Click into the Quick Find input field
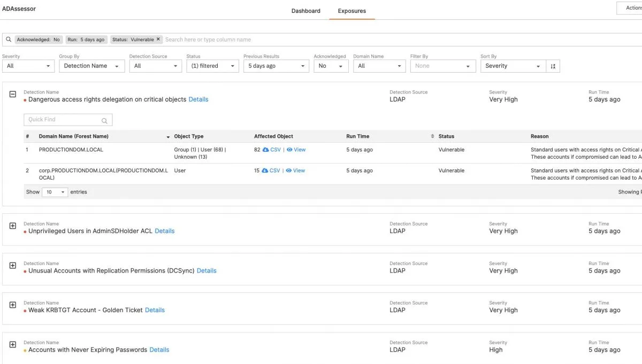This screenshot has height=364, width=642. coord(62,120)
